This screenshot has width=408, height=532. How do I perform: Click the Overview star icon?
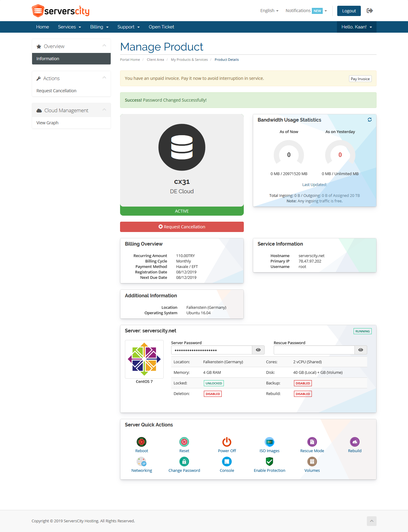pyautogui.click(x=39, y=47)
